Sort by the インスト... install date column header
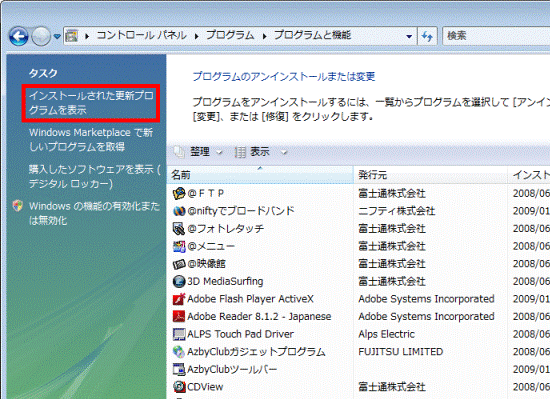 coord(529,175)
